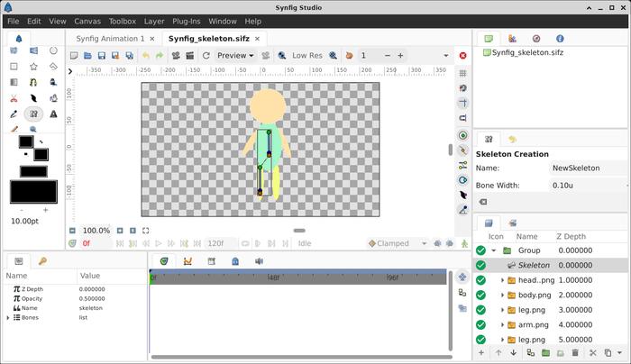The width and height of the screenshot is (631, 364).
Task: Select the Eyedropper tool in the toolbox
Action: pos(14,114)
